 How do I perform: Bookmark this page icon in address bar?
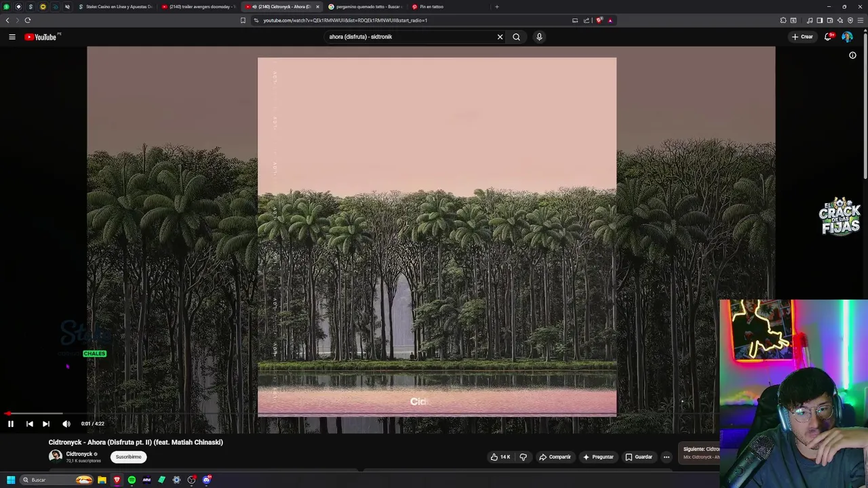click(x=243, y=20)
